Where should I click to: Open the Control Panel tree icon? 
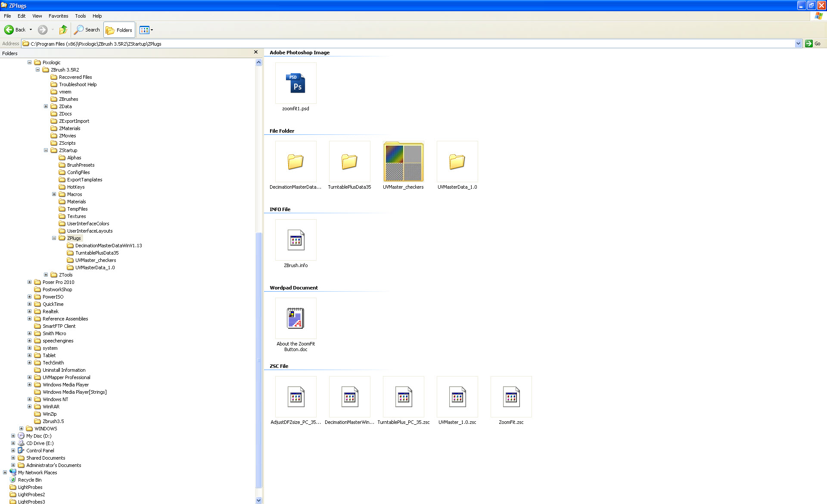click(x=21, y=451)
